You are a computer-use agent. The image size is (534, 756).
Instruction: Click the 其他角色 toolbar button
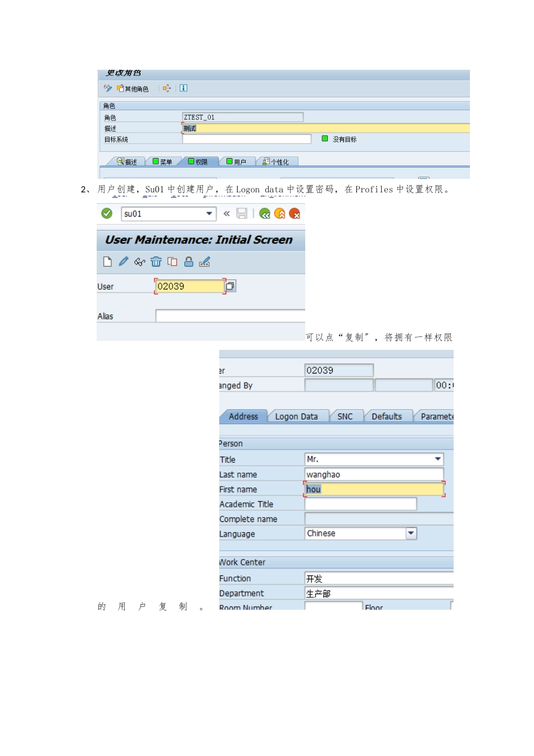pos(133,89)
